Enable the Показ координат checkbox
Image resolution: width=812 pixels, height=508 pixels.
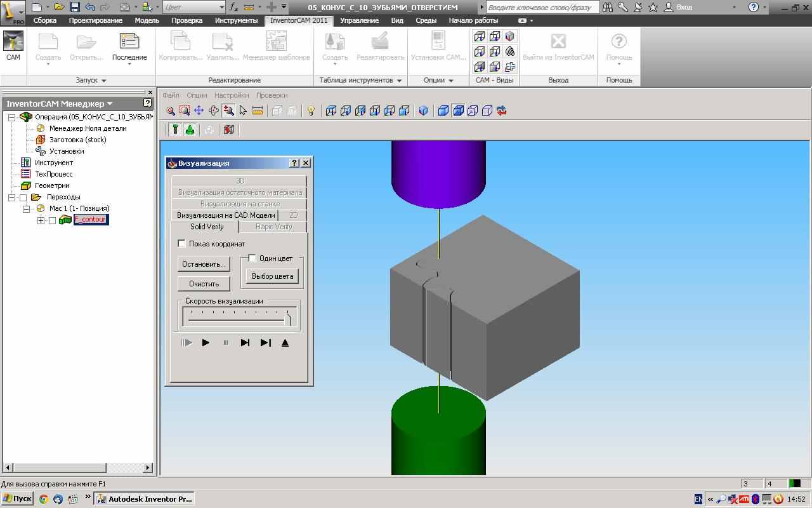point(182,243)
